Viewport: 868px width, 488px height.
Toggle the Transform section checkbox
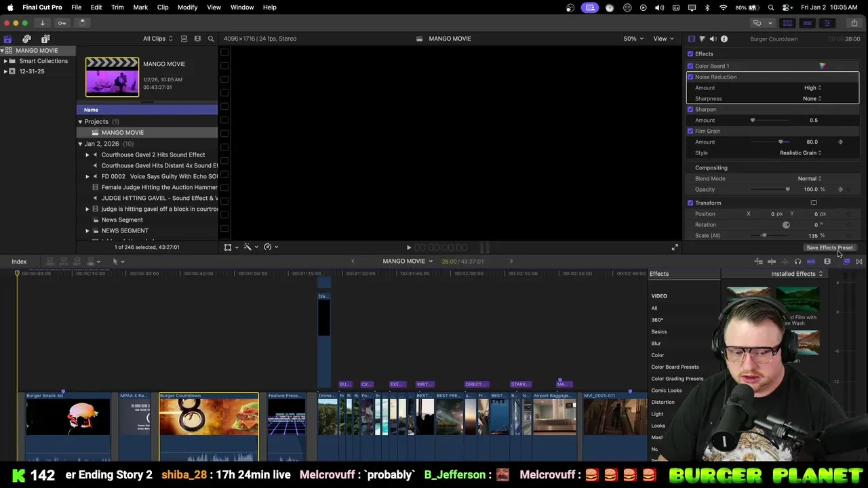pyautogui.click(x=690, y=203)
